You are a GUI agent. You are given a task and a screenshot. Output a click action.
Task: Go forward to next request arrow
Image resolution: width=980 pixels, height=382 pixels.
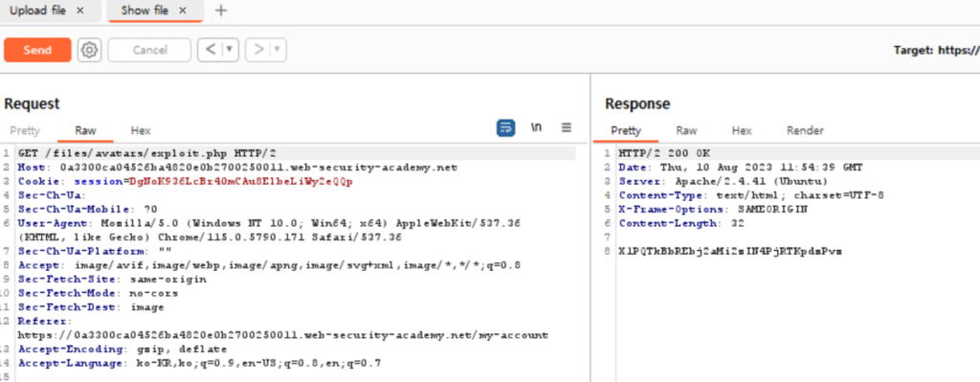258,50
